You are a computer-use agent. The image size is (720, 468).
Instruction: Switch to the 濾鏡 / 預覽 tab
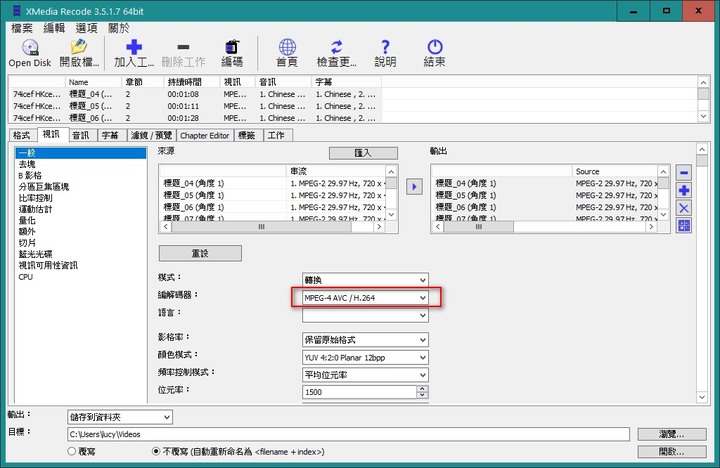coord(152,135)
